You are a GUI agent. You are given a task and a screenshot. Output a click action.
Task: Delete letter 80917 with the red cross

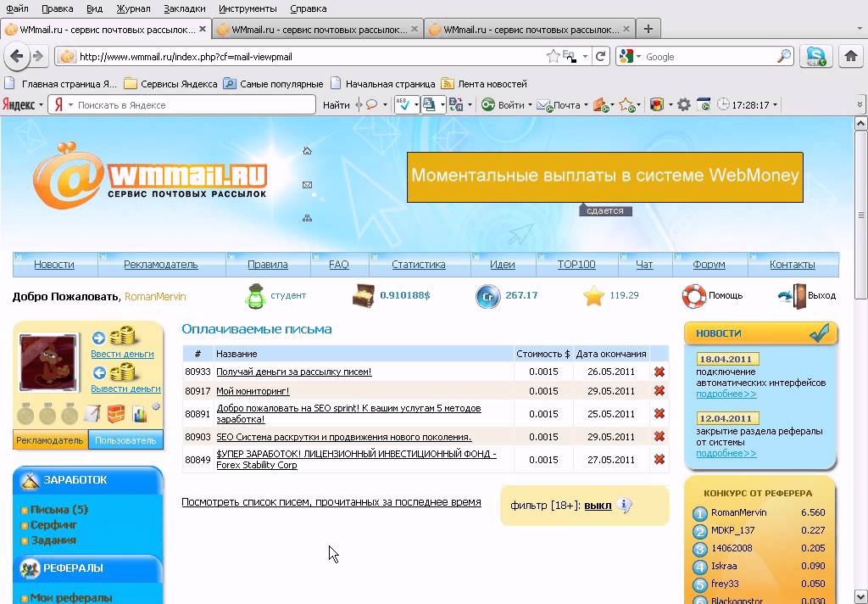click(659, 391)
